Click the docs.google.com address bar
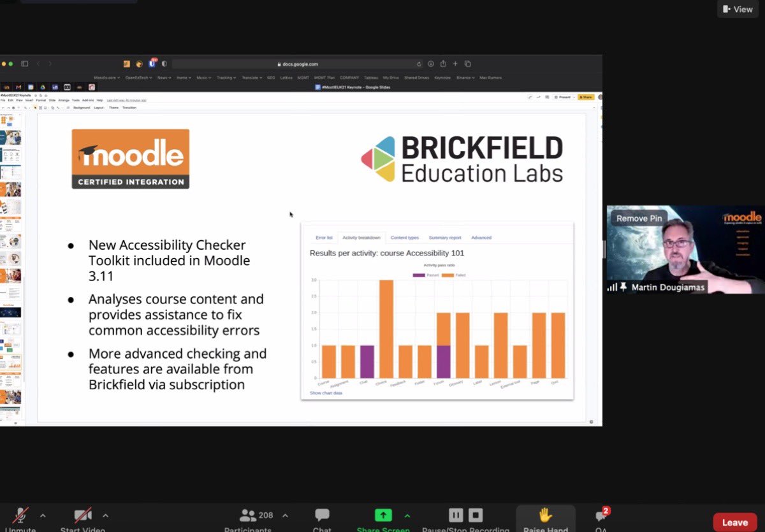The image size is (765, 532). tap(298, 64)
